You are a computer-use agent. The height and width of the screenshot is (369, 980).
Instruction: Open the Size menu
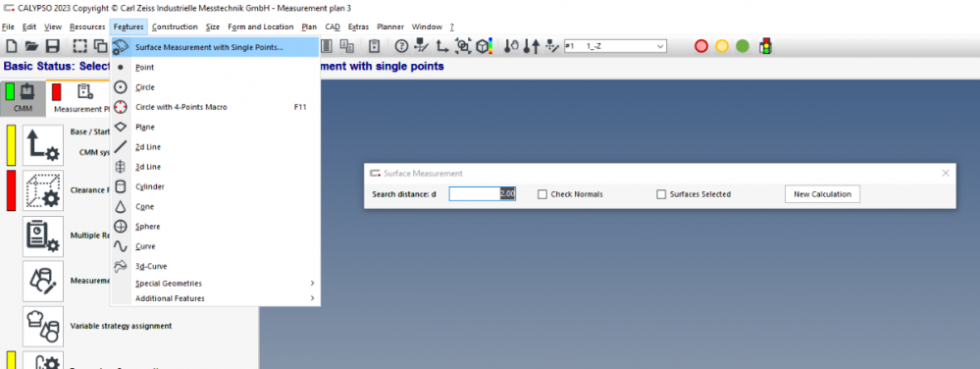coord(213,26)
